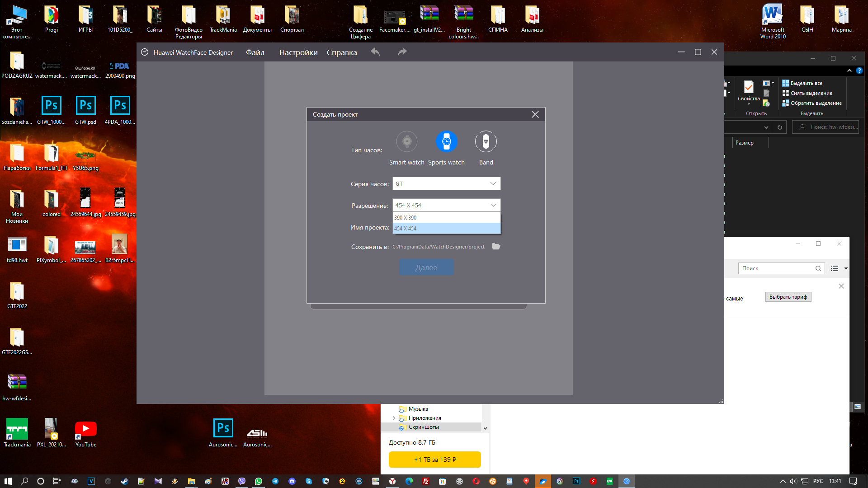Open the Explorer ribbon open-with dropdown icon

click(768, 83)
